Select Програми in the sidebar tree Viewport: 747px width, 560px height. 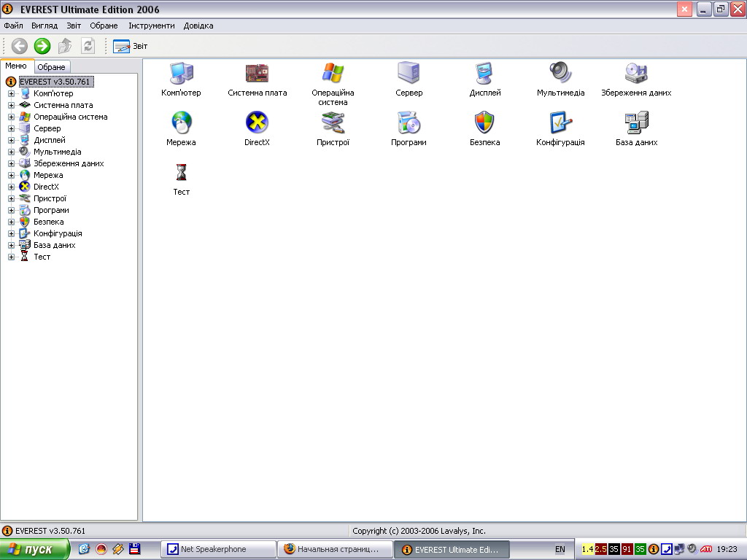point(51,211)
